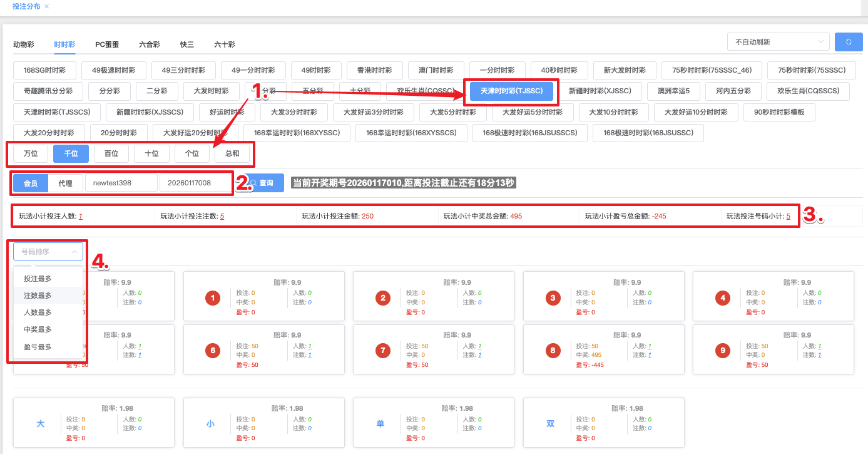
Task: Switch to the 六合彩 tab
Action: [x=150, y=44]
